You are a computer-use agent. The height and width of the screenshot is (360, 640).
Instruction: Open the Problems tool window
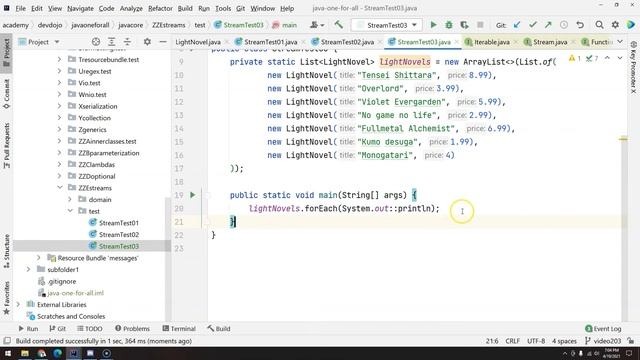[x=132, y=329]
